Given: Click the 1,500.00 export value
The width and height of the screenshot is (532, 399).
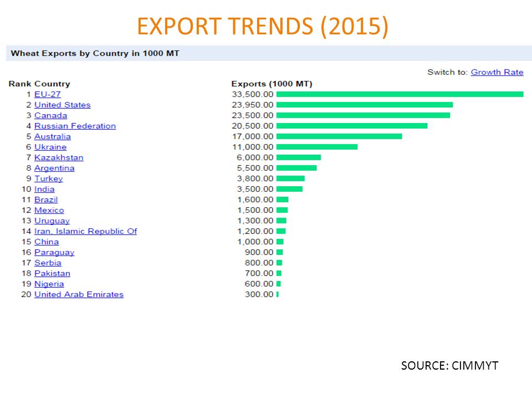Looking at the screenshot, I should 255,210.
